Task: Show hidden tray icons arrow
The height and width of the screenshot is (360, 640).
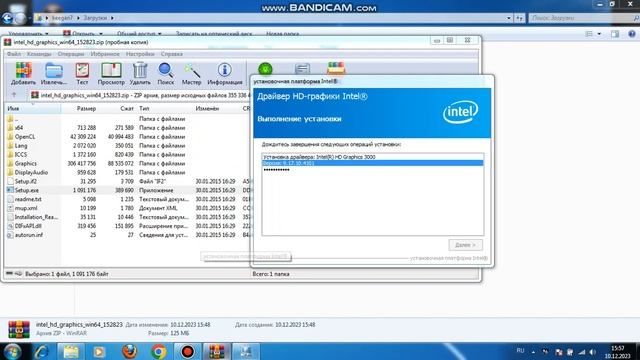Action: [533, 351]
